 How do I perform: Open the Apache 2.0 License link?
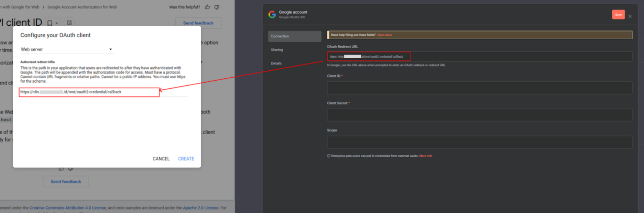tap(200, 208)
